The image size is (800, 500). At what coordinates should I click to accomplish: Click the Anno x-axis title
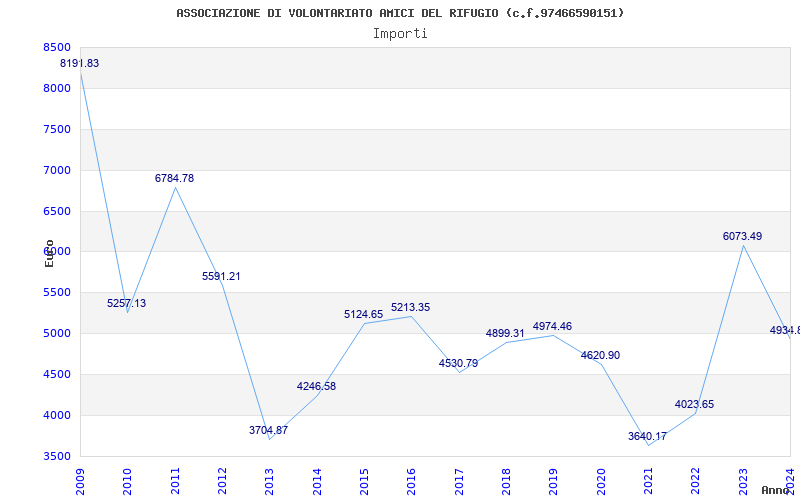(x=776, y=490)
